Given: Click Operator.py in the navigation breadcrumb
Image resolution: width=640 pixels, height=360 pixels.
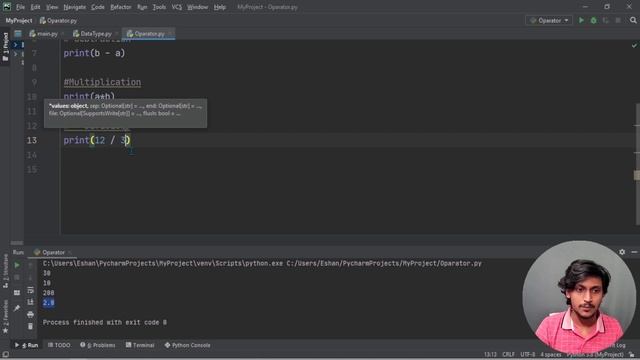Looking at the screenshot, I should click(x=58, y=20).
